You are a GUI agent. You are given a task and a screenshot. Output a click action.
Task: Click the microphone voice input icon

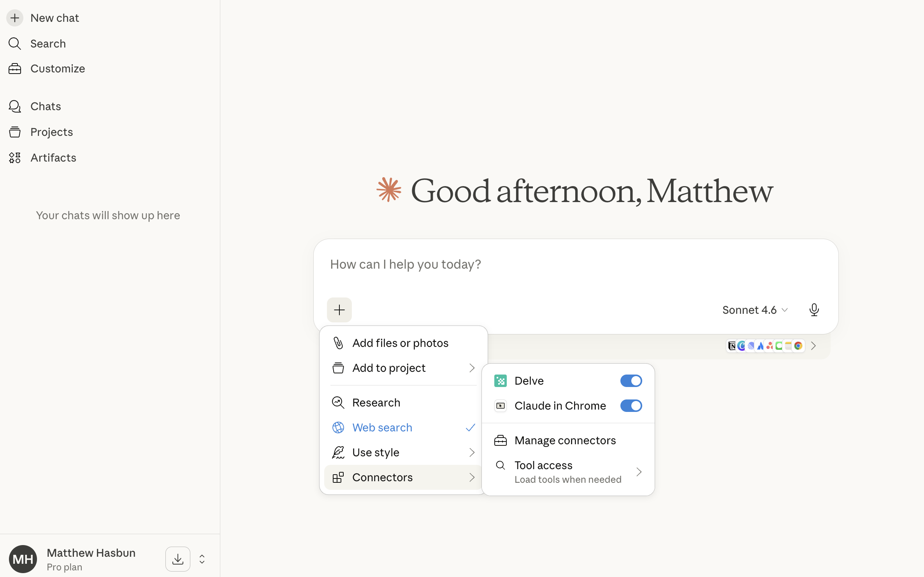814,310
